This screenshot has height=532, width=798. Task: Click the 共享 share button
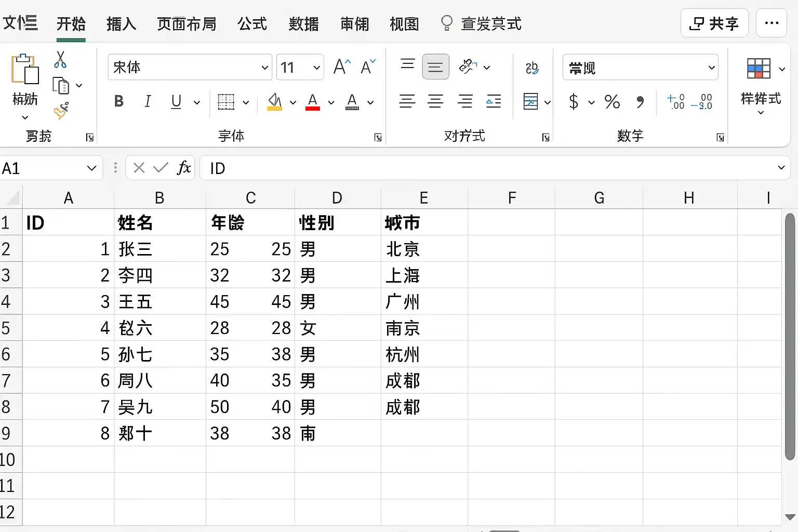click(714, 23)
